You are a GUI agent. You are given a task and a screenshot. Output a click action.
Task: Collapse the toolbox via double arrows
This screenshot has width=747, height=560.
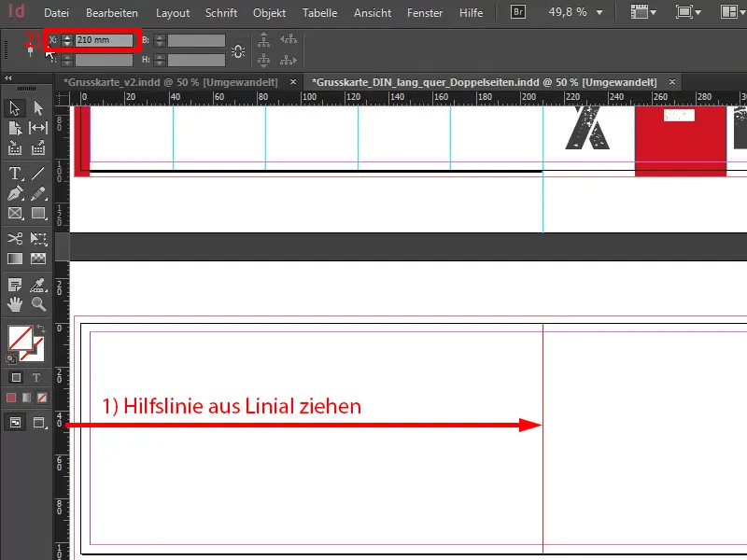pos(8,78)
